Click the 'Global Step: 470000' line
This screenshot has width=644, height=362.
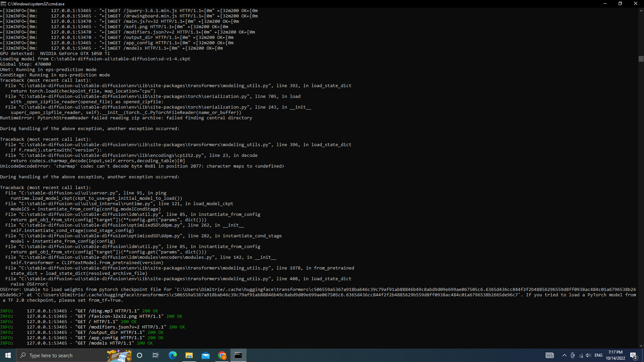point(25,64)
